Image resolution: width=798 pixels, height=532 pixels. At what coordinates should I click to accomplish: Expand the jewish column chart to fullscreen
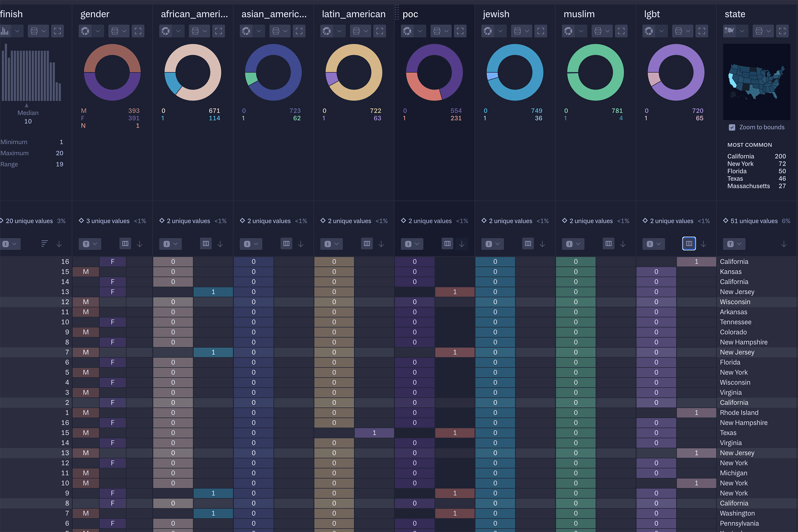[x=541, y=31]
